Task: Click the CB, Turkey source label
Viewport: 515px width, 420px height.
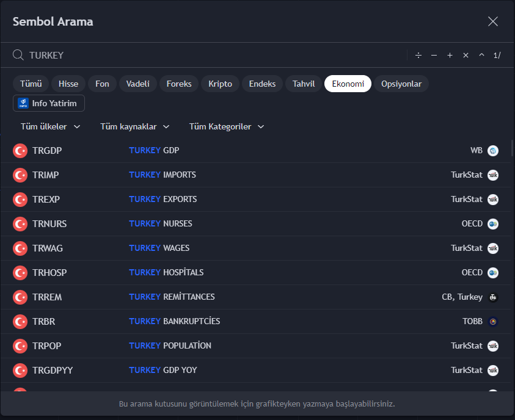Action: coord(462,297)
